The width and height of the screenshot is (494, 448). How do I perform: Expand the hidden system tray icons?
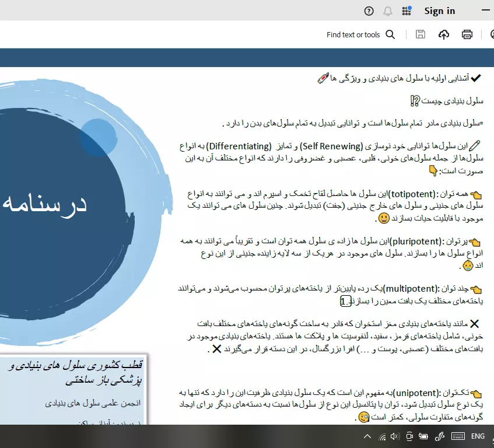[x=367, y=436]
